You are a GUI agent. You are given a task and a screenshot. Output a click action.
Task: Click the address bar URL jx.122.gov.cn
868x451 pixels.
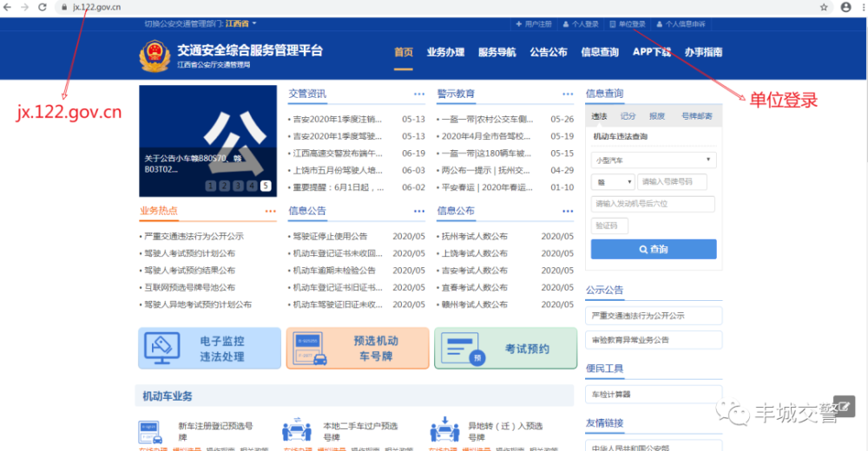(97, 7)
